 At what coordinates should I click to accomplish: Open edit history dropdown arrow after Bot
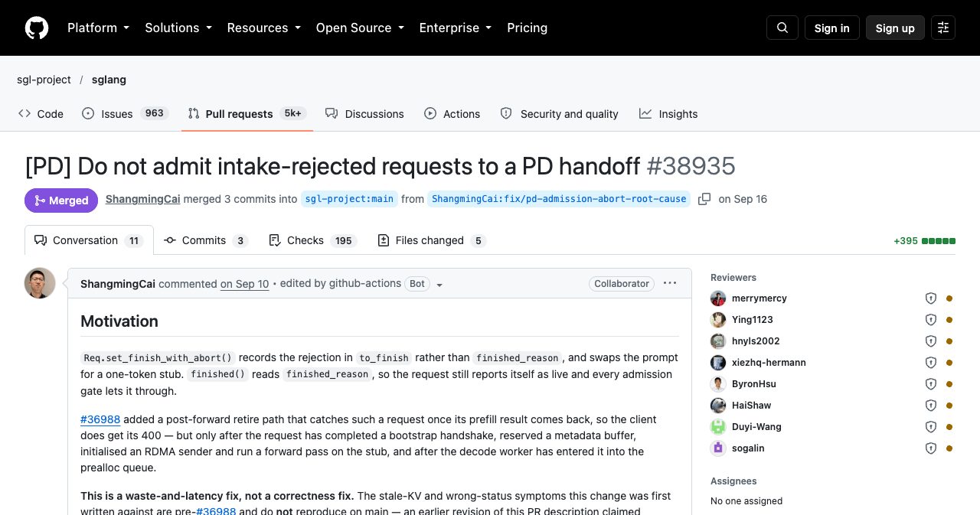tap(439, 285)
